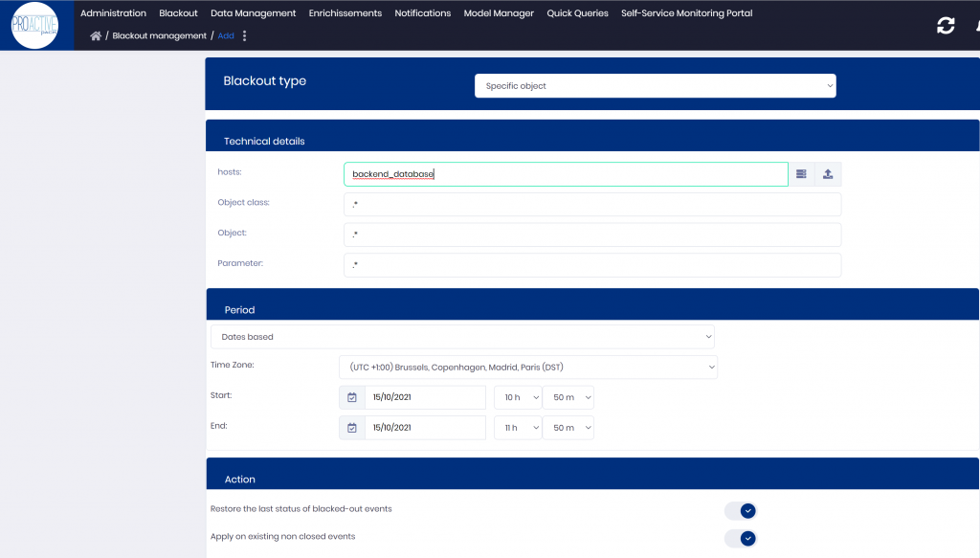Click the Parameter input field

pyautogui.click(x=592, y=265)
